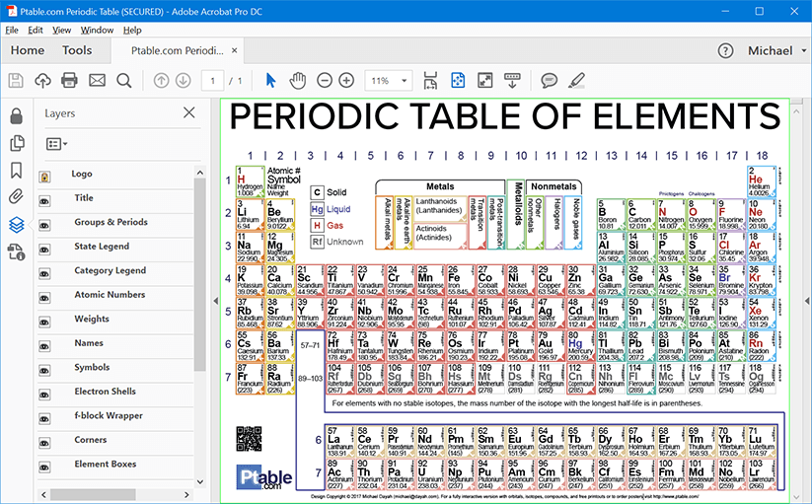The image size is (812, 504).
Task: Click the Highlight text pen icon
Action: click(x=577, y=80)
